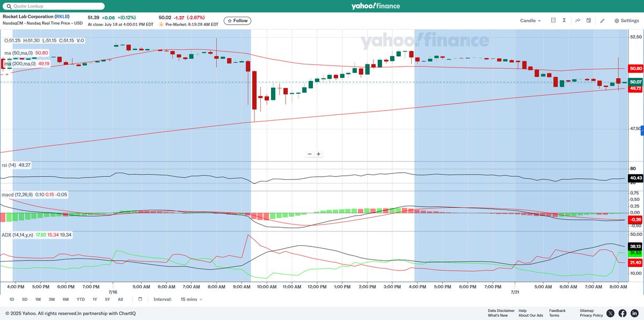Open the Feedback link

[557, 310]
